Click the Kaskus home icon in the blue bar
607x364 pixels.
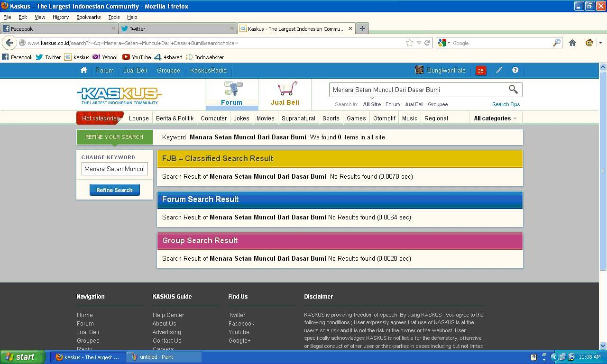(83, 70)
